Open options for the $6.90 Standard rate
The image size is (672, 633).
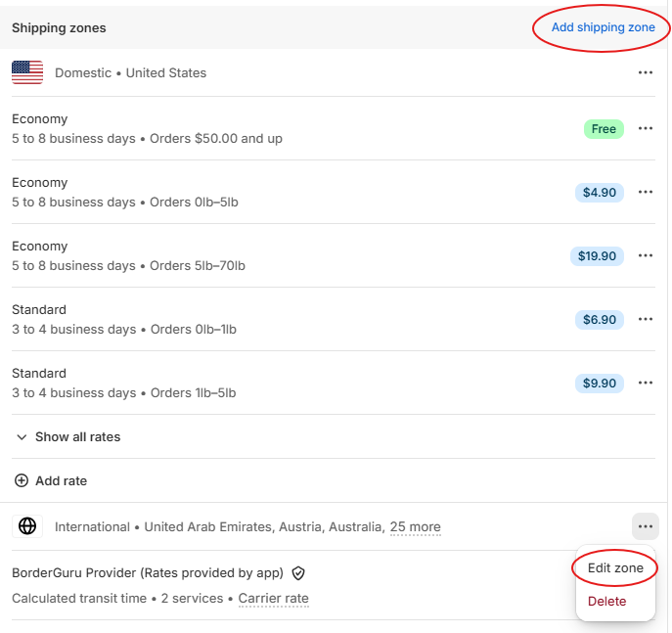(x=645, y=319)
